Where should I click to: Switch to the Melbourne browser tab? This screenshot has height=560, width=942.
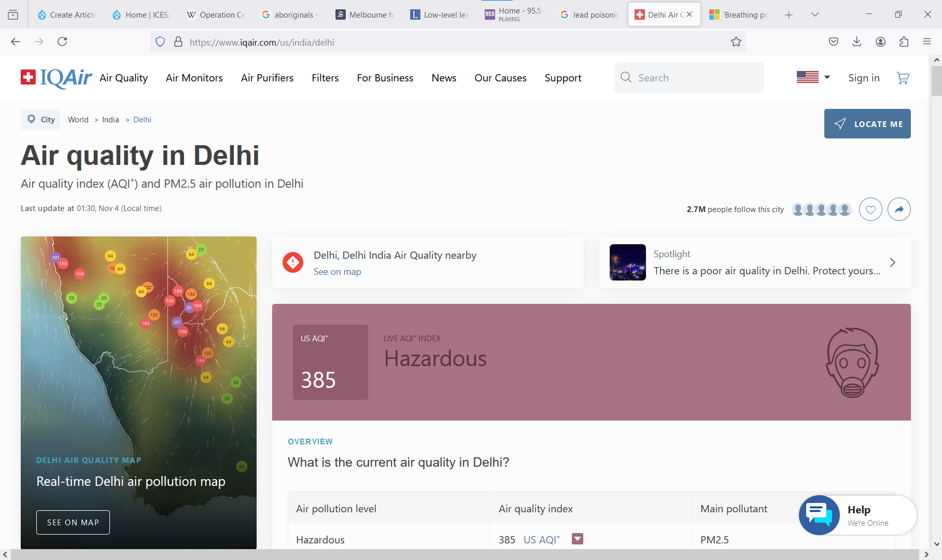tap(365, 15)
